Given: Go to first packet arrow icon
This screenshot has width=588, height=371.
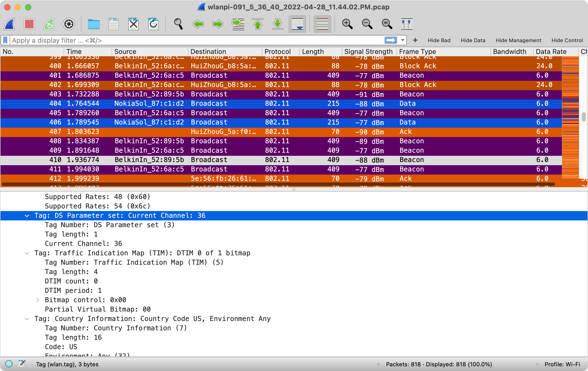Looking at the screenshot, I should click(258, 24).
